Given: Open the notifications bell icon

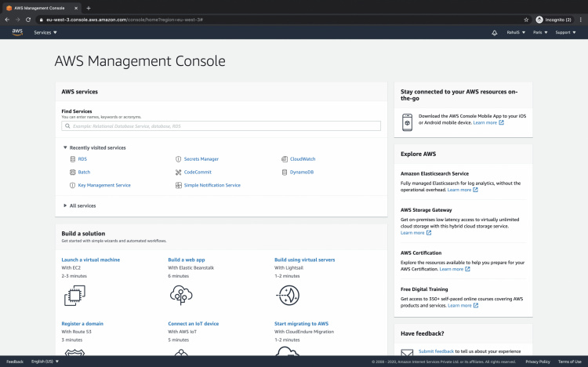Looking at the screenshot, I should [494, 33].
